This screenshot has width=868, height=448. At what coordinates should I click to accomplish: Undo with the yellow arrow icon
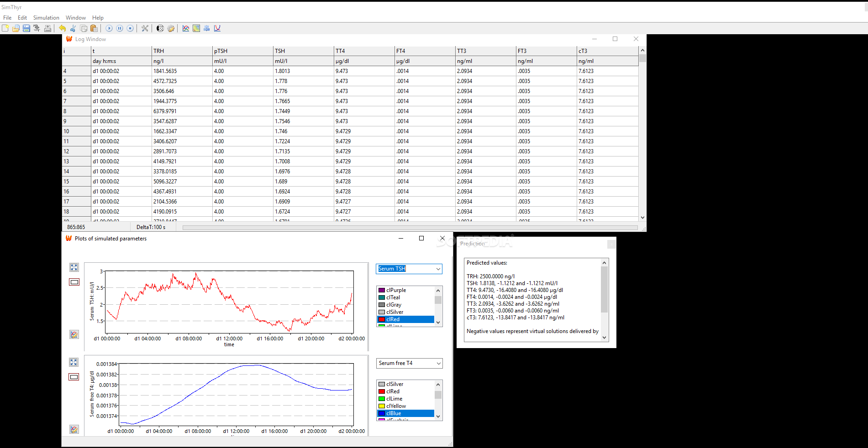[x=63, y=28]
